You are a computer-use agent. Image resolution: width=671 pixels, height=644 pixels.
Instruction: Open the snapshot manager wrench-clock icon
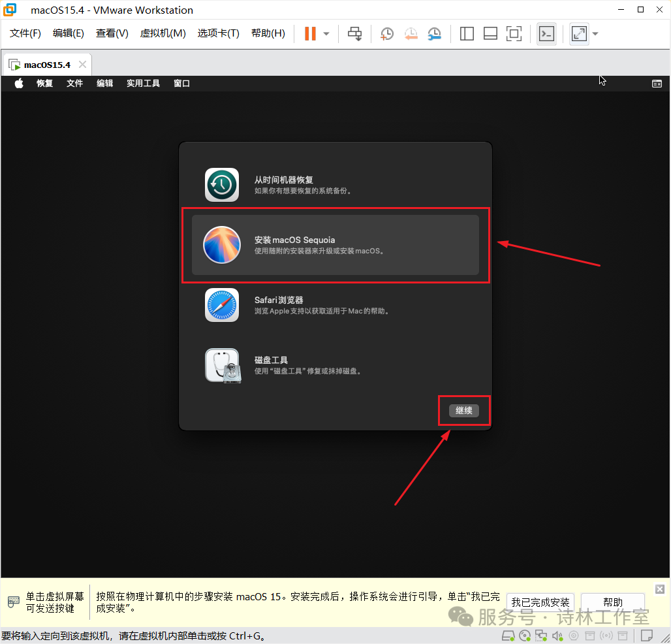click(x=434, y=33)
